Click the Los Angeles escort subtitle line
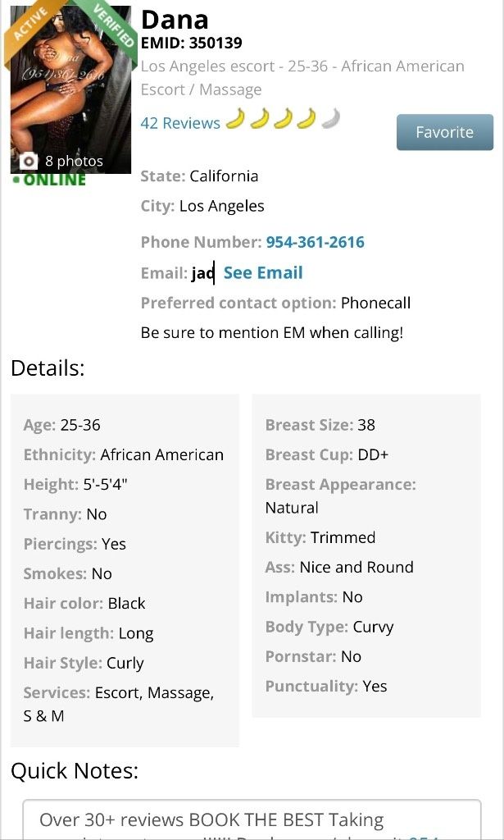Image resolution: width=504 pixels, height=840 pixels. (x=302, y=66)
